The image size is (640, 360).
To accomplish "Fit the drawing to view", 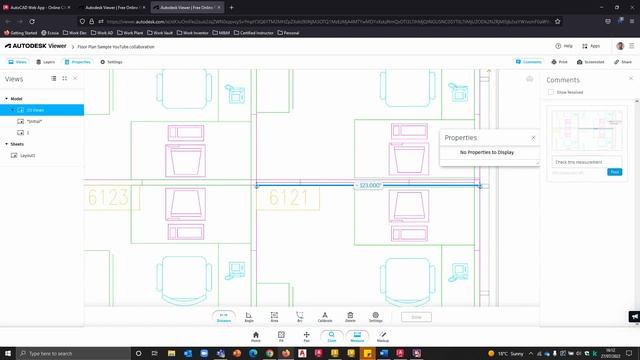I will click(x=281, y=336).
